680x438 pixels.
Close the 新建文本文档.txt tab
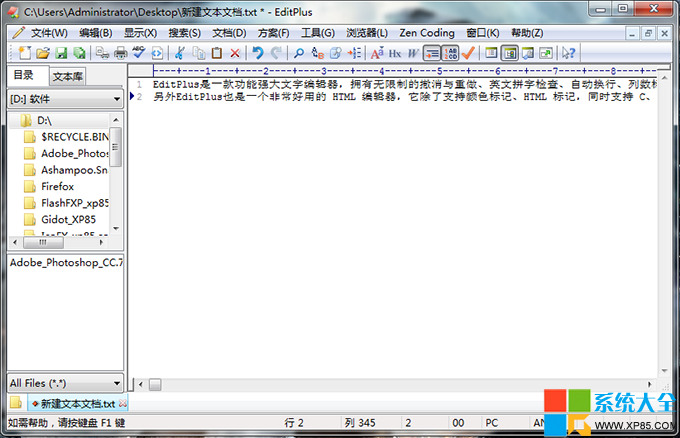point(123,403)
